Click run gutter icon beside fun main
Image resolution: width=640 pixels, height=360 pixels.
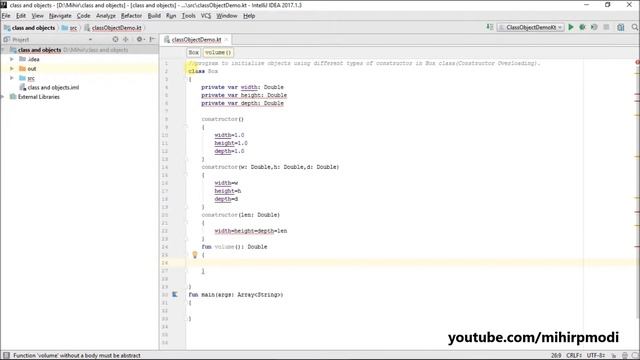tap(175, 294)
